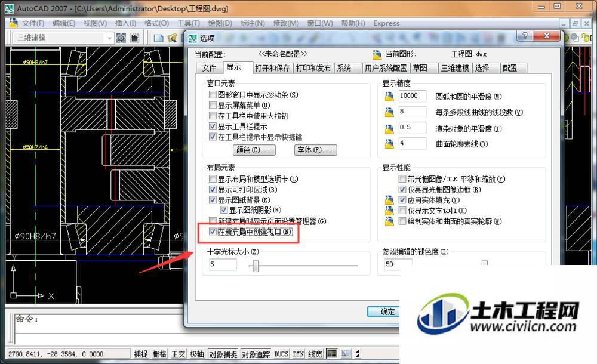The width and height of the screenshot is (597, 364).
Task: Enable 显示屏幕菜单 checkbox
Action: 213,105
